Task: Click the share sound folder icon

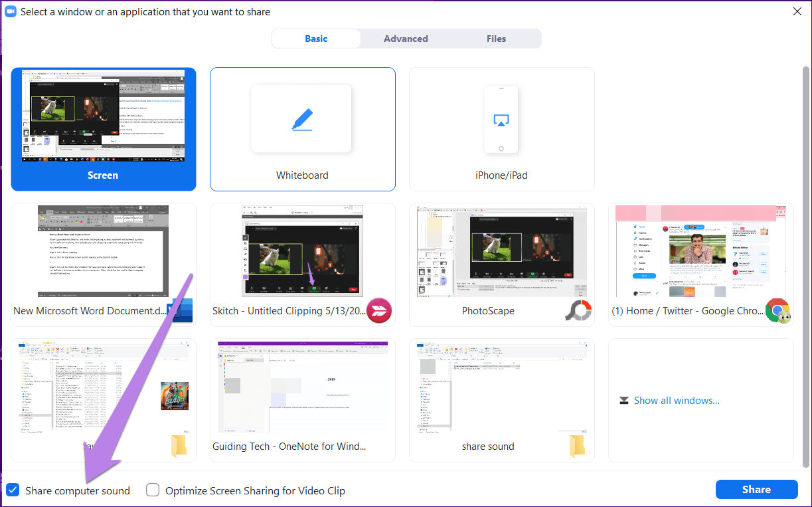Action: [578, 446]
